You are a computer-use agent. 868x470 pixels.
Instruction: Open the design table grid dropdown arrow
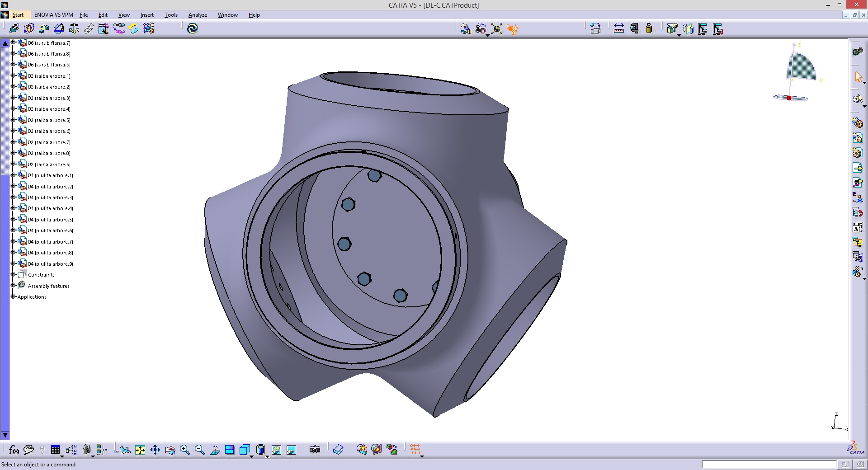pos(62,456)
